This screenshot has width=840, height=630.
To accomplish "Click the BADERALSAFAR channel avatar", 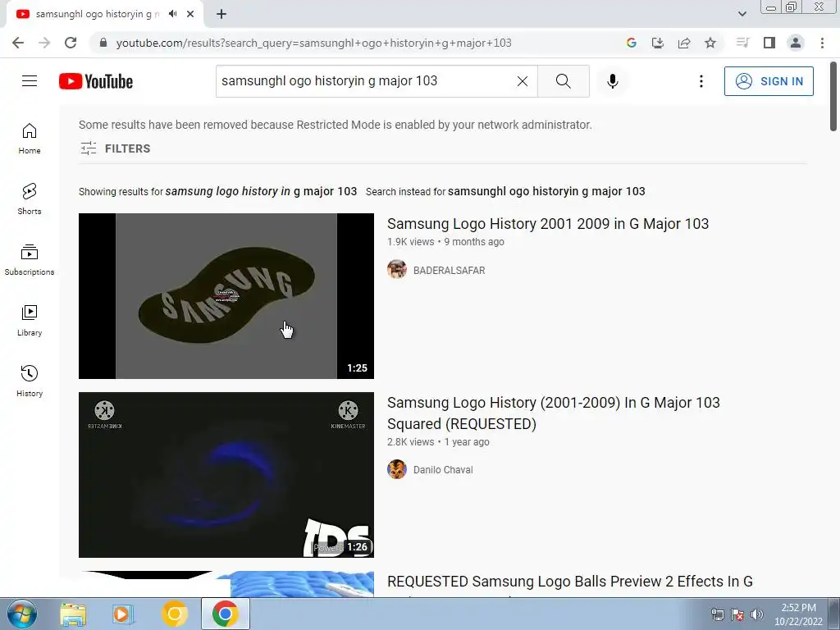I will pyautogui.click(x=397, y=269).
